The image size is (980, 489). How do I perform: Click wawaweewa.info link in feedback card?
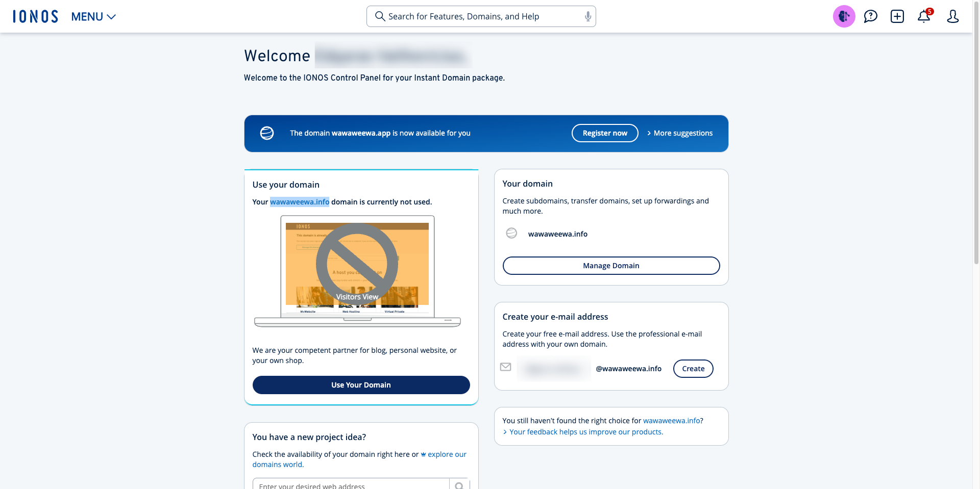pyautogui.click(x=672, y=421)
